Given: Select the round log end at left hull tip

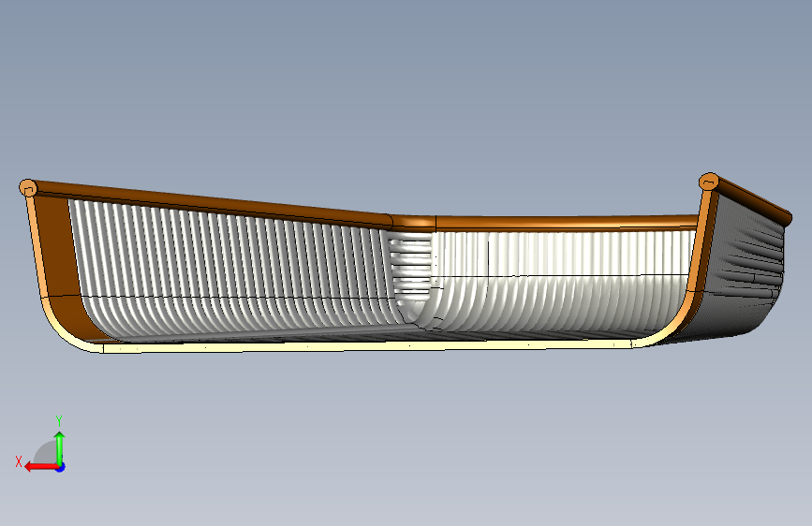Looking at the screenshot, I should coord(28,188).
